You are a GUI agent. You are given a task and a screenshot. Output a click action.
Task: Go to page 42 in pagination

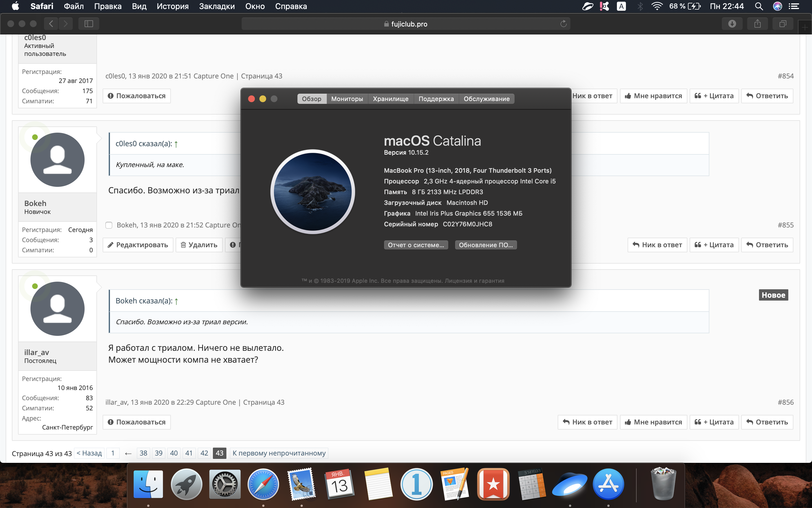pyautogui.click(x=204, y=453)
